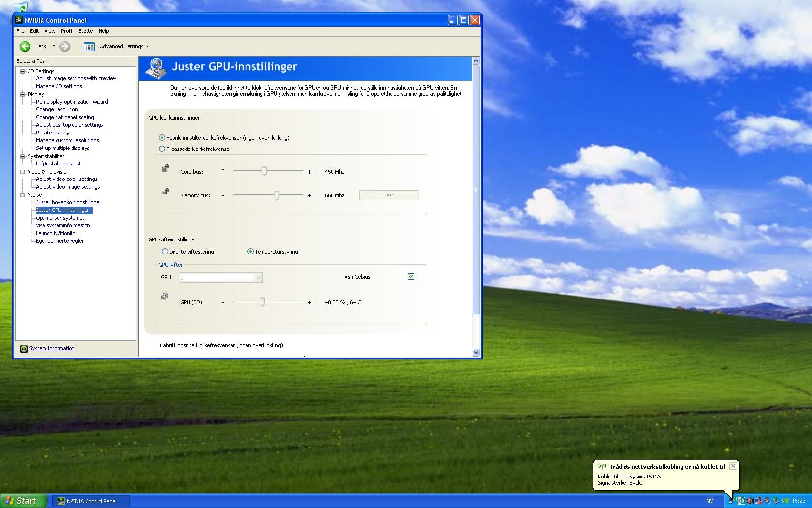812x508 pixels.
Task: Click the GPU (3D) fan icon
Action: (x=164, y=297)
